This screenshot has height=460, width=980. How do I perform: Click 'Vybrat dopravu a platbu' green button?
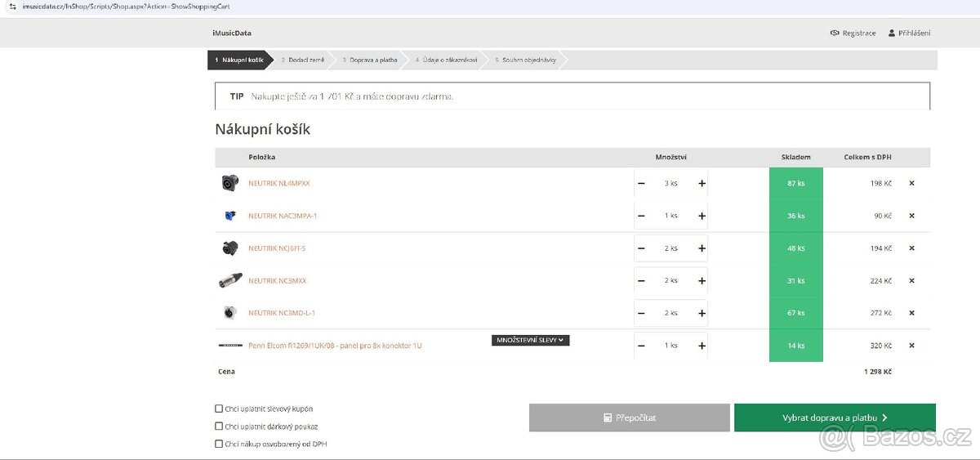[x=834, y=418]
